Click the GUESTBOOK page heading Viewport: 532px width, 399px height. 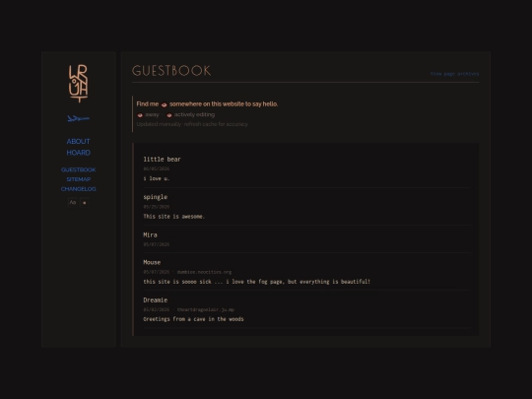click(x=171, y=71)
